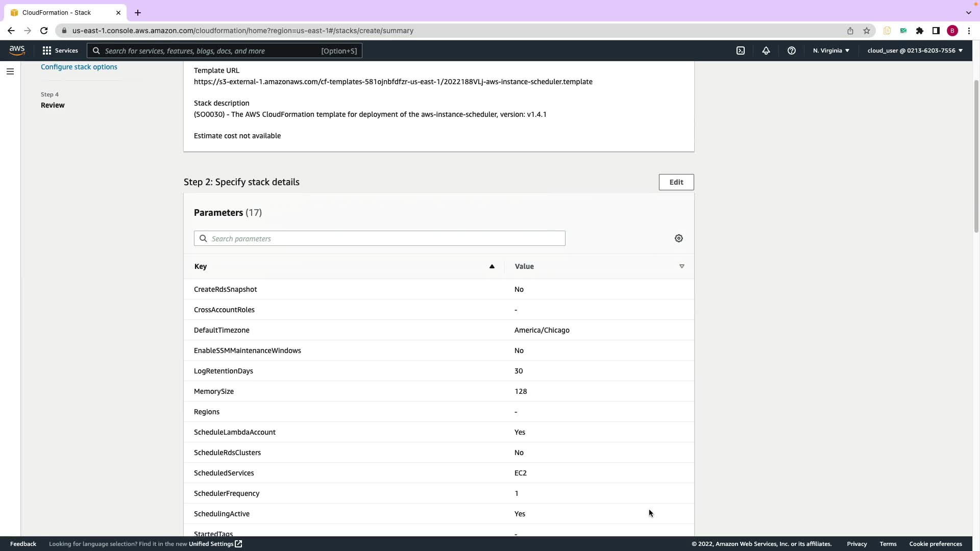The image size is (980, 551).
Task: Click the Search parameters field
Action: pos(380,238)
